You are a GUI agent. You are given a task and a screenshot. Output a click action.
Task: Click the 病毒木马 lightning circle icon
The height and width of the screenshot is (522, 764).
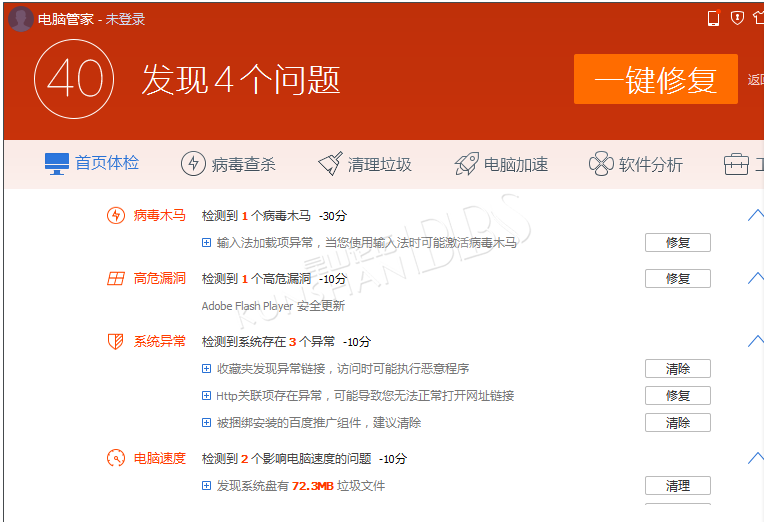tap(116, 215)
